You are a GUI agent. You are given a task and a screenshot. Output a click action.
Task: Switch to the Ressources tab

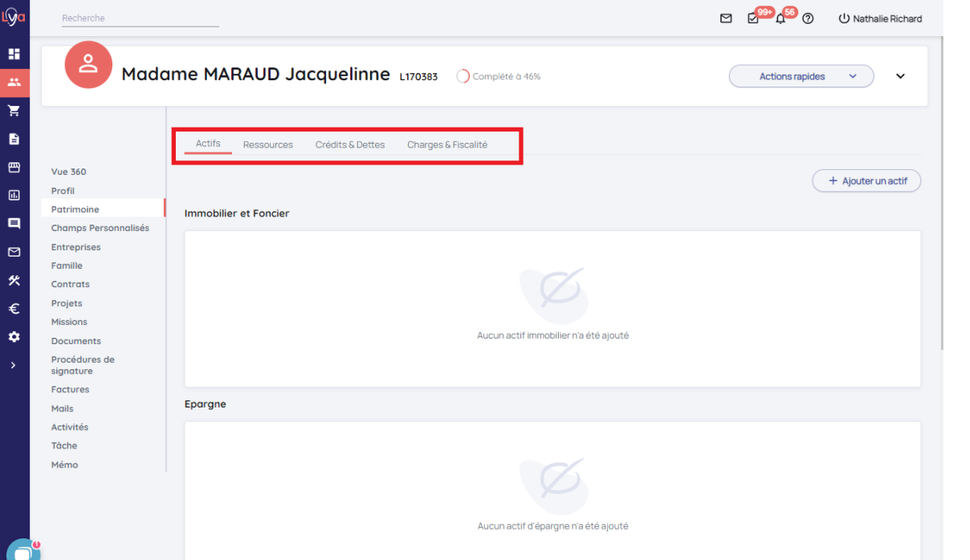[267, 144]
